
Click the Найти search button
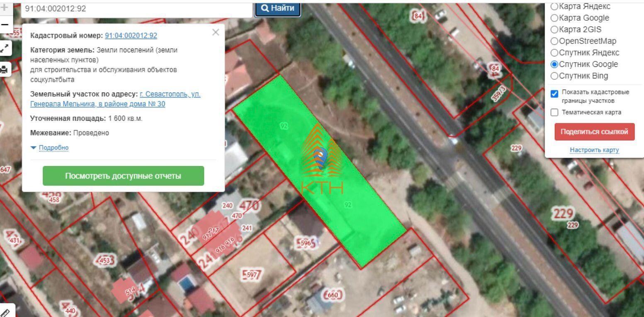click(277, 8)
